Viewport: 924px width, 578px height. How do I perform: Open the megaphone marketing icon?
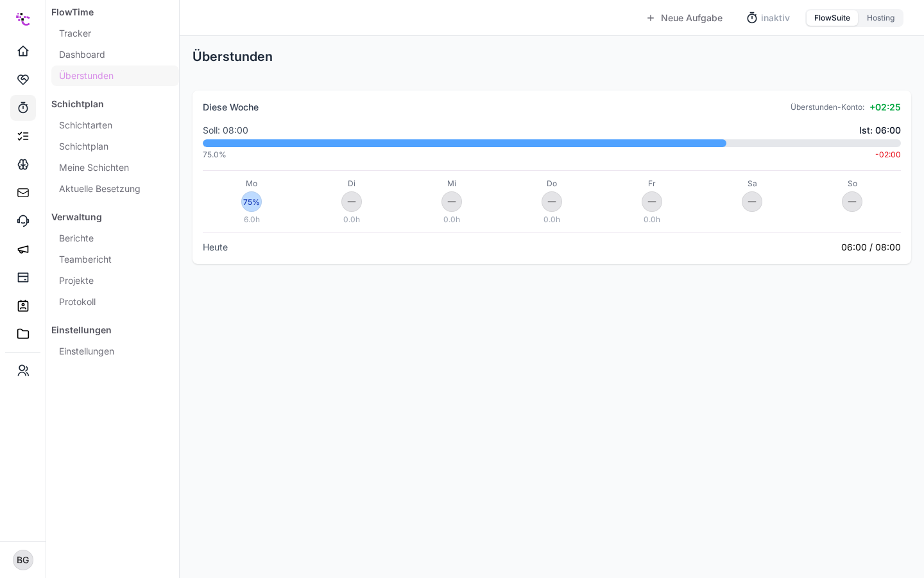coord(23,249)
